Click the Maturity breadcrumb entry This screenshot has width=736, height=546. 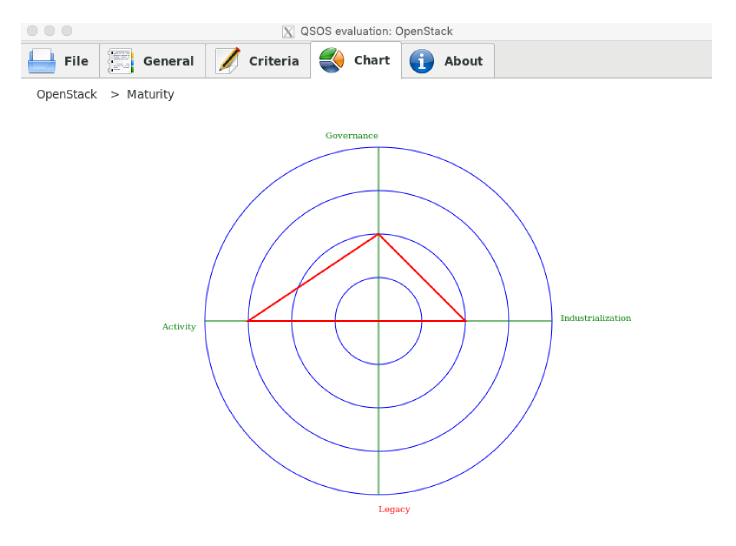click(150, 94)
